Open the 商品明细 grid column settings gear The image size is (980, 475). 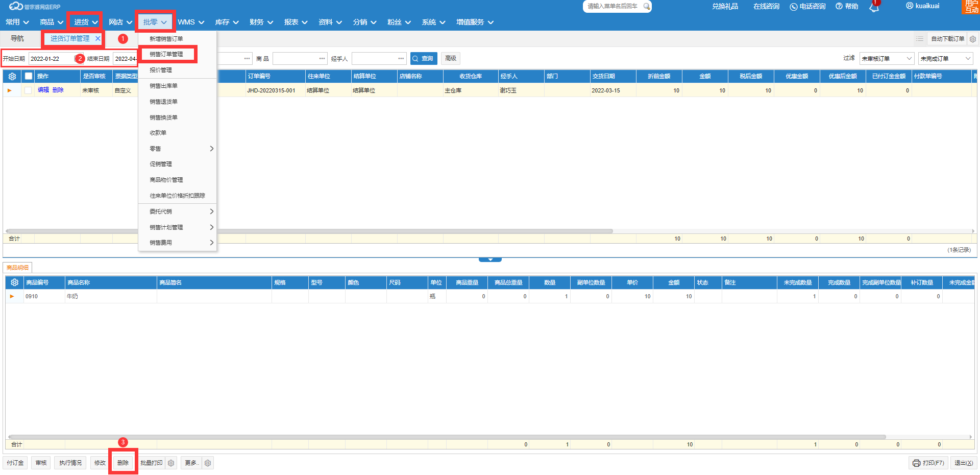pos(14,282)
